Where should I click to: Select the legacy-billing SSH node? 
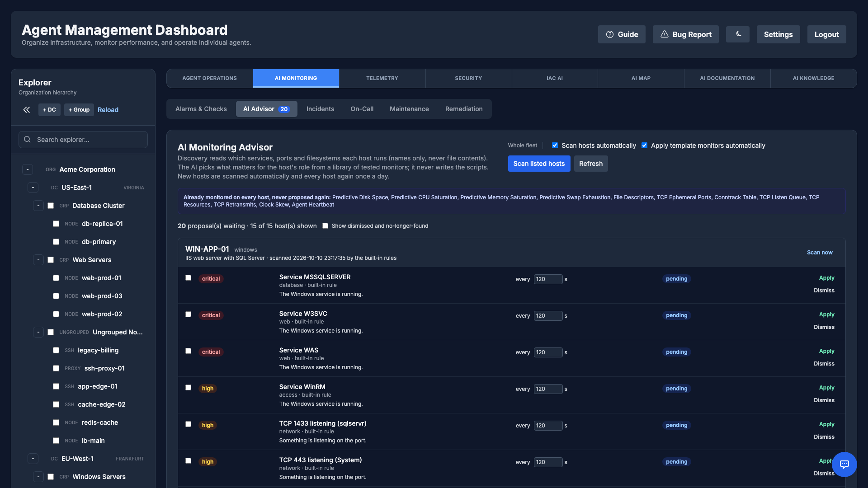98,350
